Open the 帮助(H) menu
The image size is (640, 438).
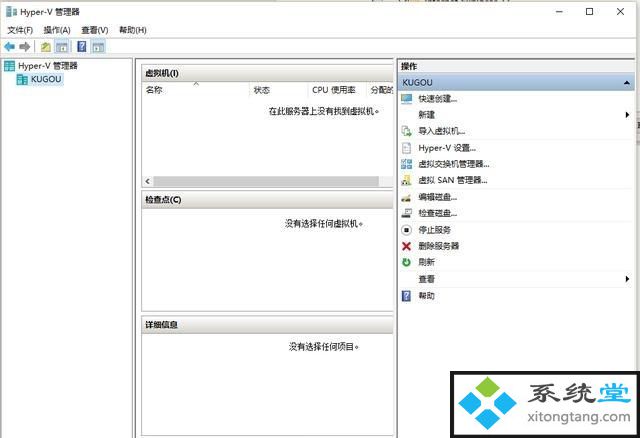point(133,30)
